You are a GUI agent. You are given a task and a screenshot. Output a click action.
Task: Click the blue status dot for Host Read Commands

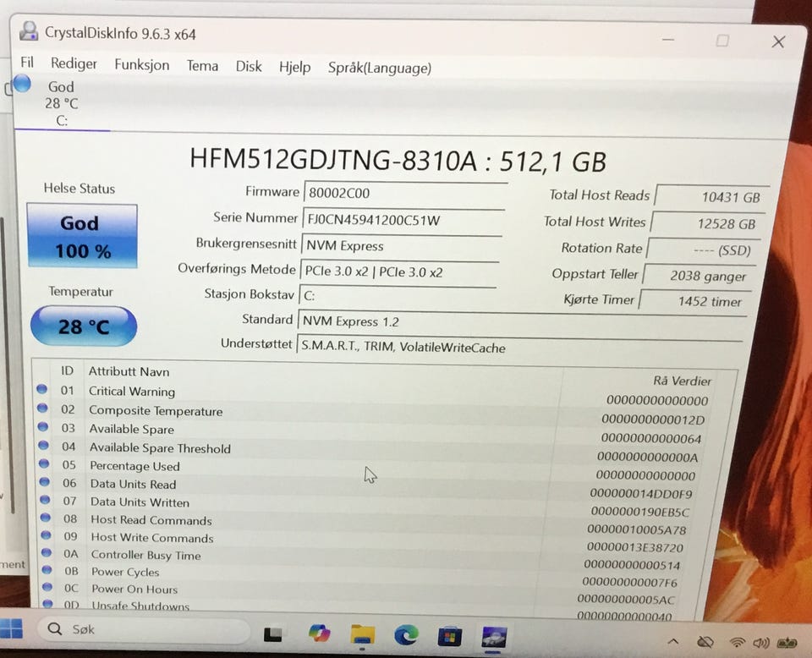[x=46, y=518]
